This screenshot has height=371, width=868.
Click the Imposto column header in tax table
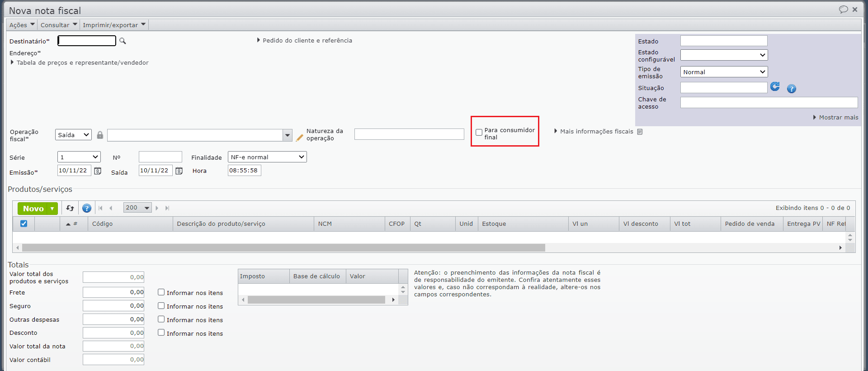(x=264, y=276)
